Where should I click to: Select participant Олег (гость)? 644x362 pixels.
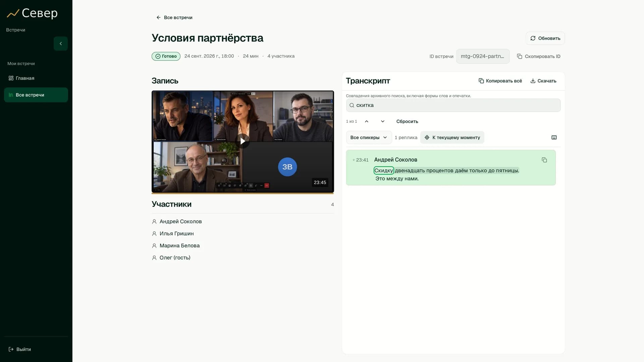[171, 258]
